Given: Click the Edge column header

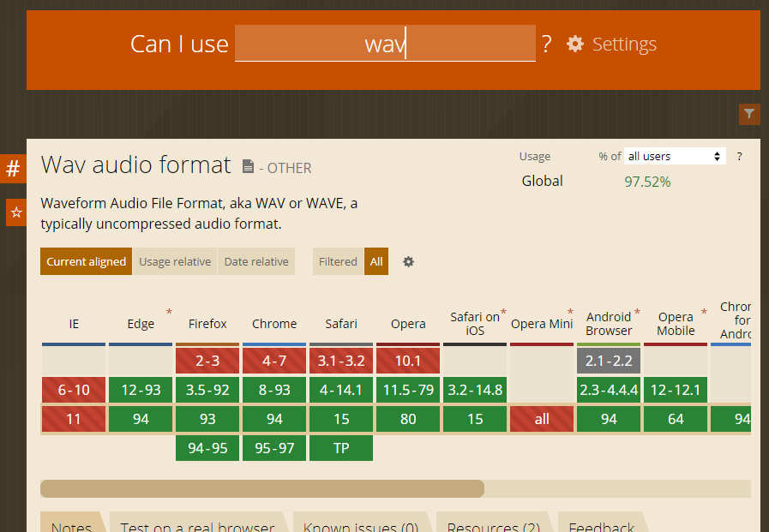Looking at the screenshot, I should [x=141, y=324].
